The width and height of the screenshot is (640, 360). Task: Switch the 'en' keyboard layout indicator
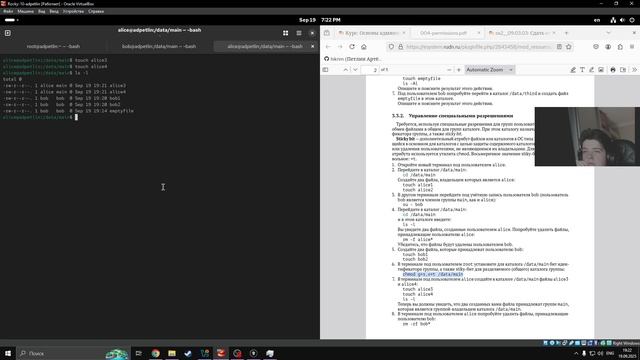(x=597, y=20)
